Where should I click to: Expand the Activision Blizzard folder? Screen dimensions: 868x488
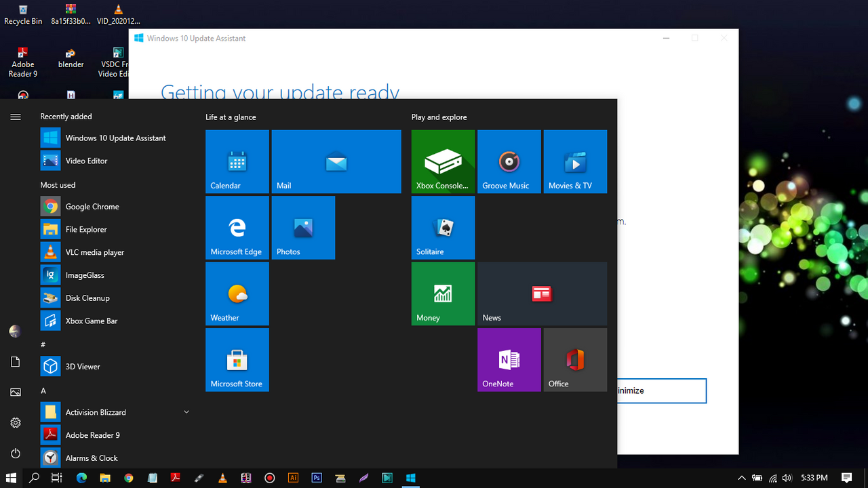pyautogui.click(x=115, y=412)
